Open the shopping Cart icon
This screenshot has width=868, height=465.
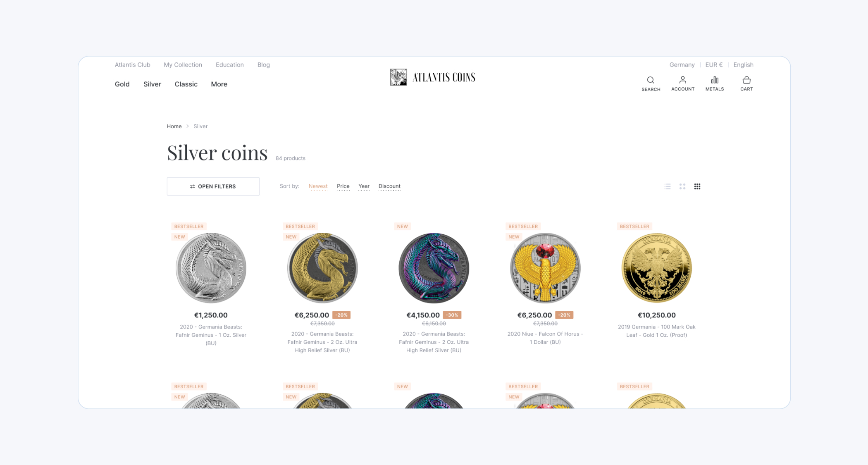(746, 80)
